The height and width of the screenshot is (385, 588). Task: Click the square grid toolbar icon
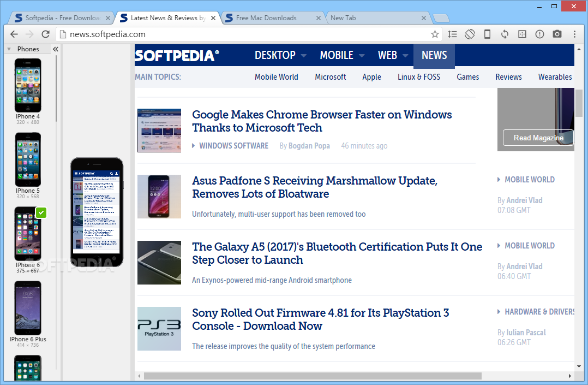[522, 34]
